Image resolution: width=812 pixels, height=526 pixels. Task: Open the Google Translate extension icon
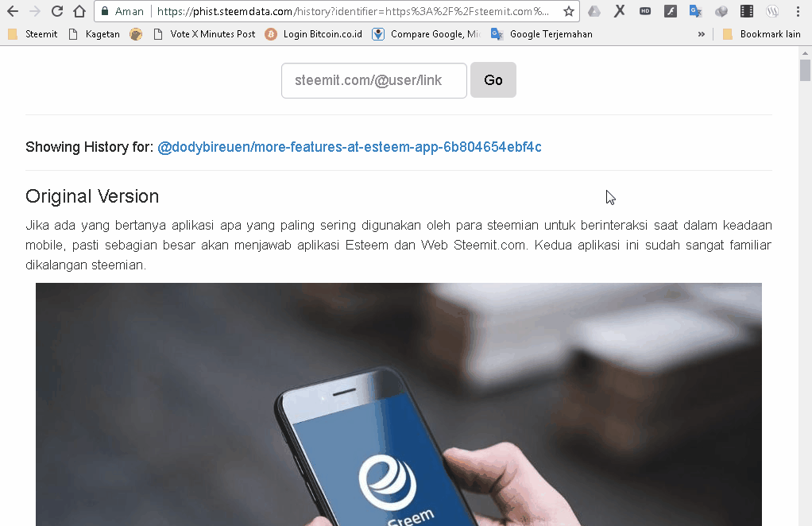pos(695,11)
